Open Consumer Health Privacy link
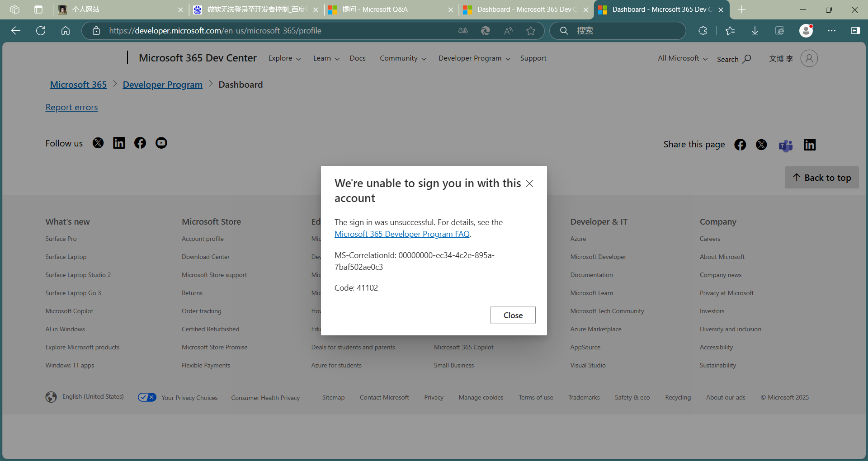 pyautogui.click(x=265, y=398)
